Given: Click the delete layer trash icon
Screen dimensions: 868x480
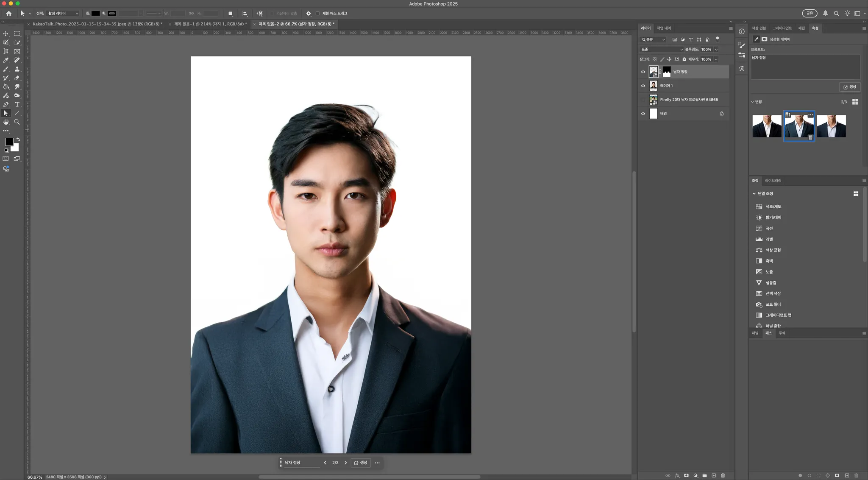Looking at the screenshot, I should (x=723, y=475).
